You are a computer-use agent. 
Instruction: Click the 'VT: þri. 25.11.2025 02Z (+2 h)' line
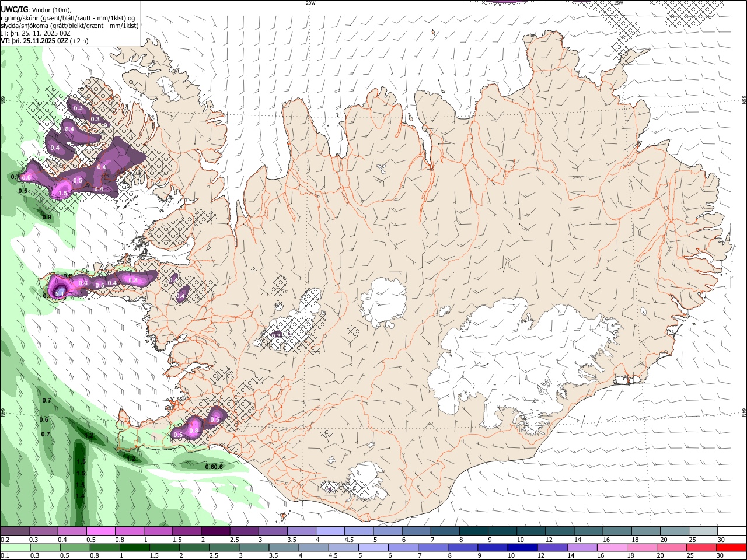coord(45,41)
